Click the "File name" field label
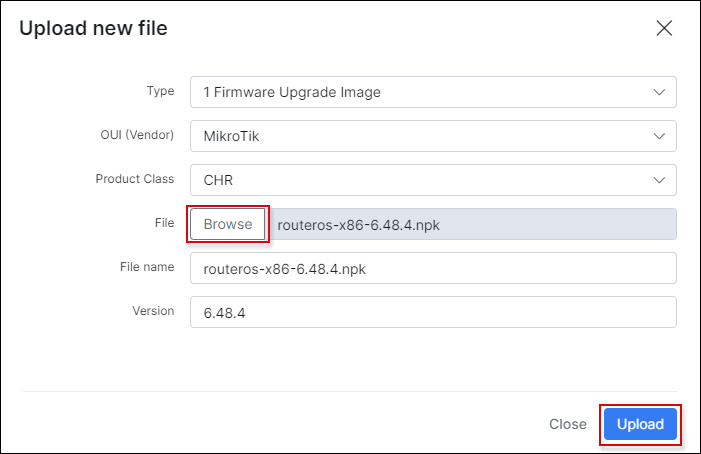The height and width of the screenshot is (454, 701). tap(146, 267)
